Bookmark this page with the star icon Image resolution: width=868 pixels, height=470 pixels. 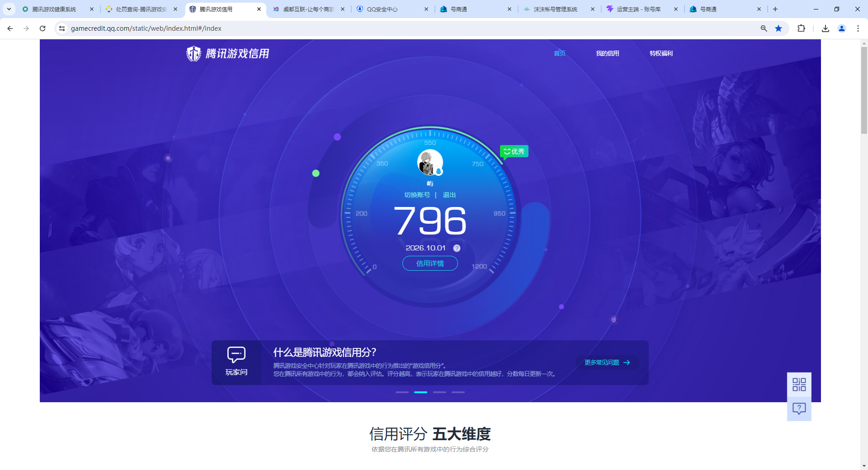[x=778, y=28]
